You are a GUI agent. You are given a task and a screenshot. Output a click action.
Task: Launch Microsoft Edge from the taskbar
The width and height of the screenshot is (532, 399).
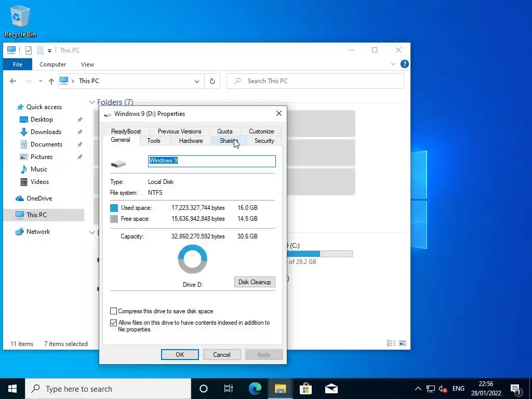click(x=255, y=389)
